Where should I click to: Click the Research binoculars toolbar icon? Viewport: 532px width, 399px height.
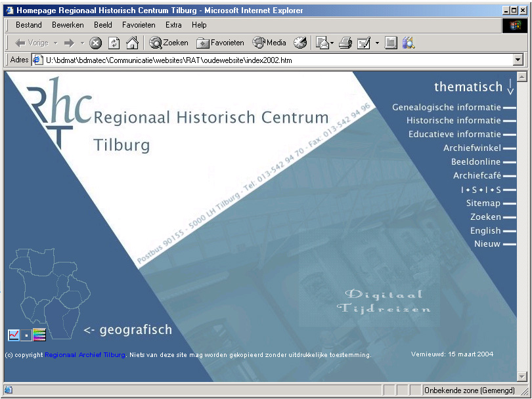click(409, 43)
